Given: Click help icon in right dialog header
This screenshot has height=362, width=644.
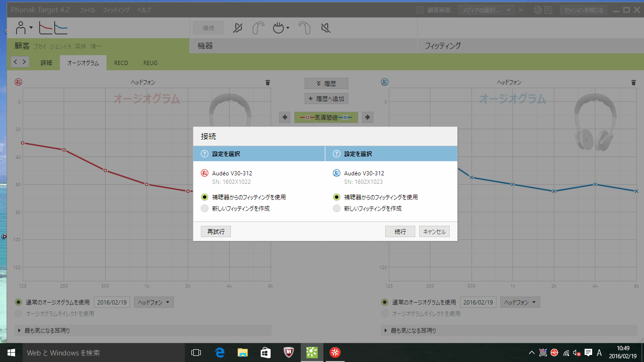Looking at the screenshot, I should click(x=337, y=154).
